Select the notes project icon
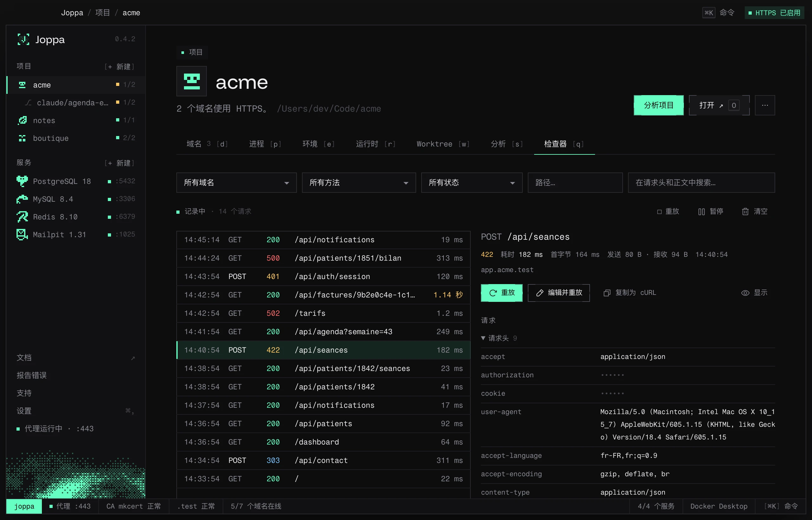The width and height of the screenshot is (812, 520). point(22,120)
